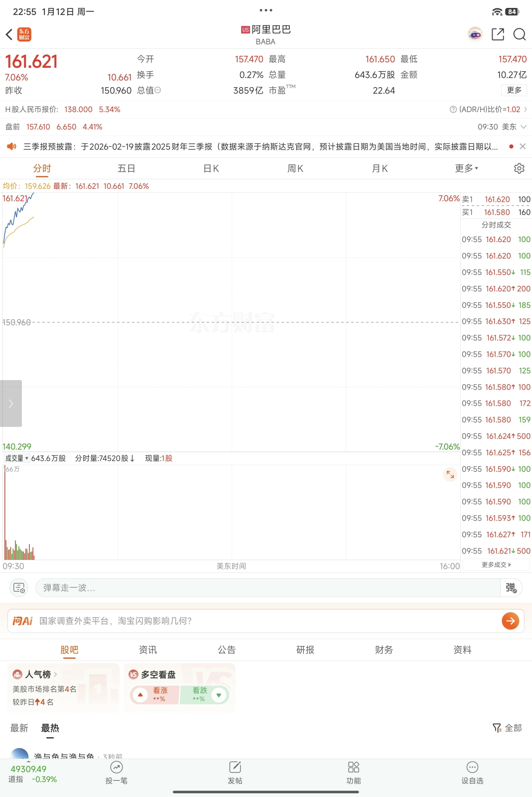Expand the volume chart fullscreen icon
Image resolution: width=532 pixels, height=797 pixels.
(450, 474)
